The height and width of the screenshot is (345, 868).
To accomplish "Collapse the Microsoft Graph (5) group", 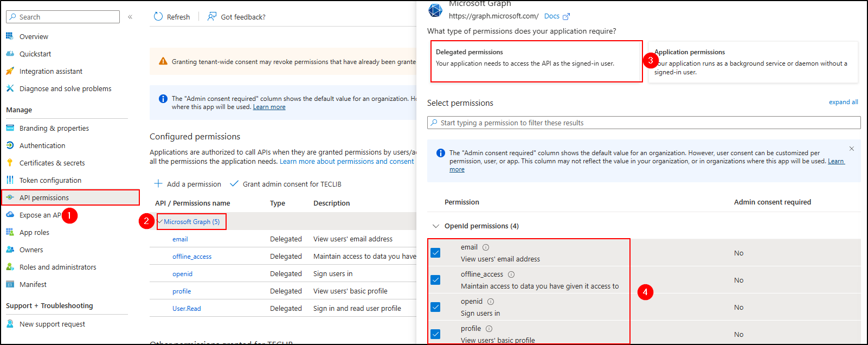I will click(x=160, y=221).
